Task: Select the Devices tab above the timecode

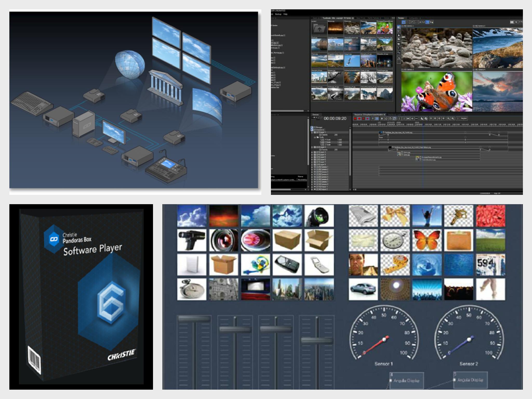Action: click(x=316, y=115)
